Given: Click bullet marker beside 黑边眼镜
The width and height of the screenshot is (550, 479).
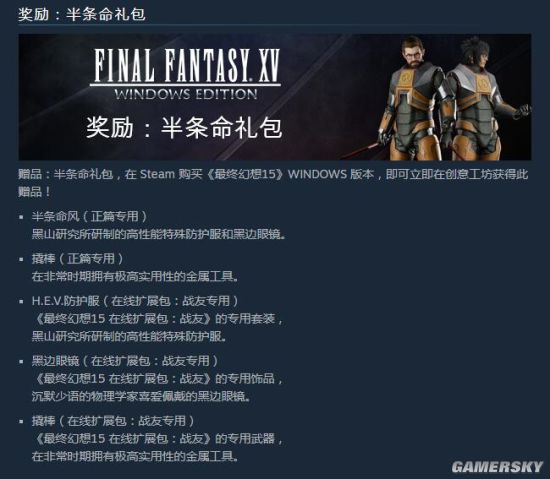Looking at the screenshot, I should pyautogui.click(x=21, y=362).
